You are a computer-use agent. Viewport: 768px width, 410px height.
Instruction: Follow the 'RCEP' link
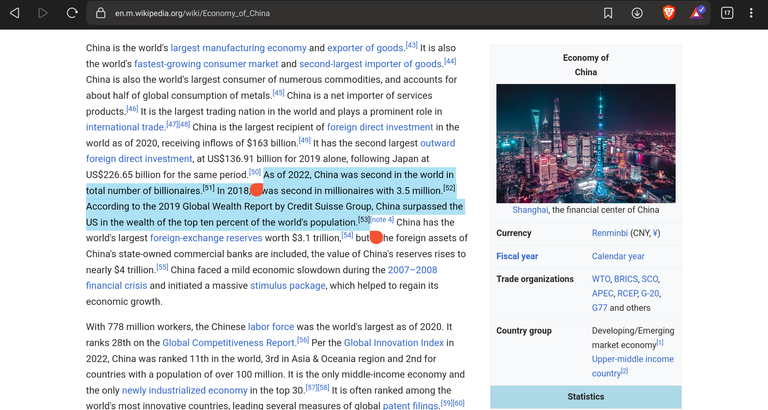point(627,293)
